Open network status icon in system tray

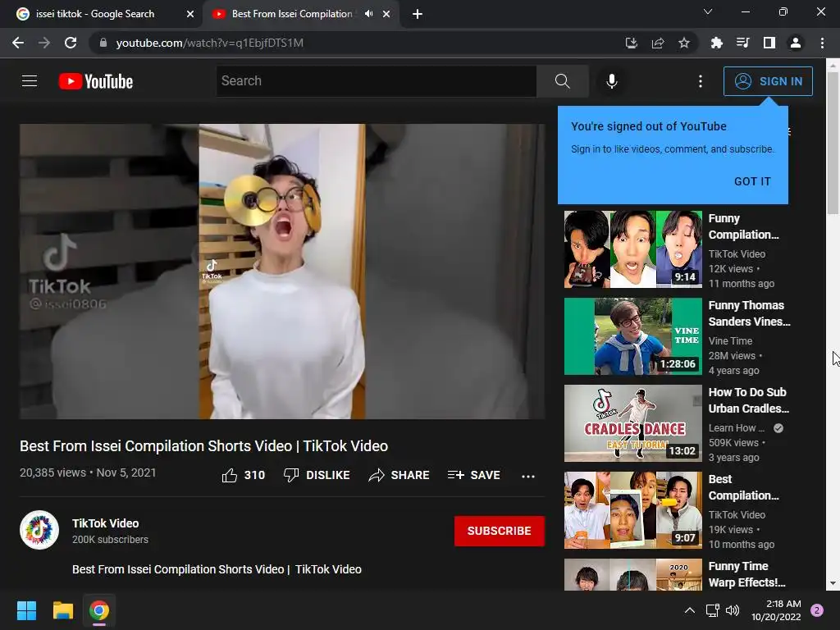point(712,610)
